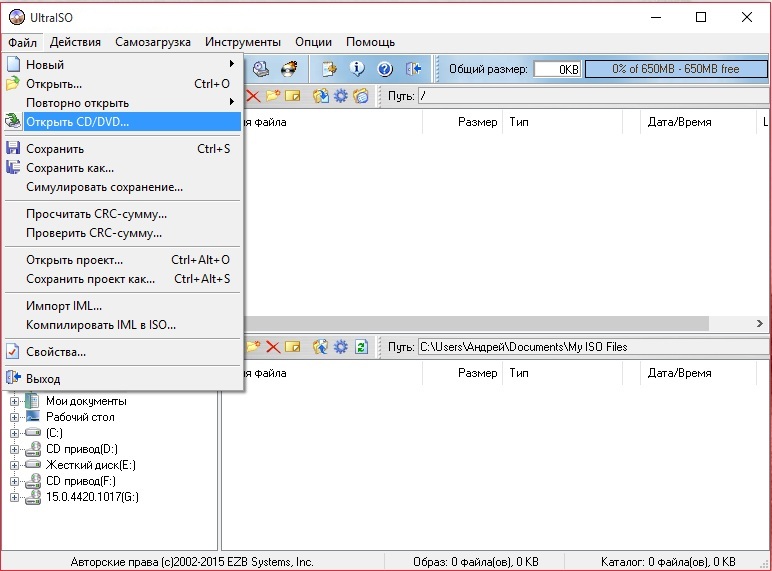Viewport: 772px width, 571px height.
Task: Open the Самозагрузка menu
Action: click(153, 42)
